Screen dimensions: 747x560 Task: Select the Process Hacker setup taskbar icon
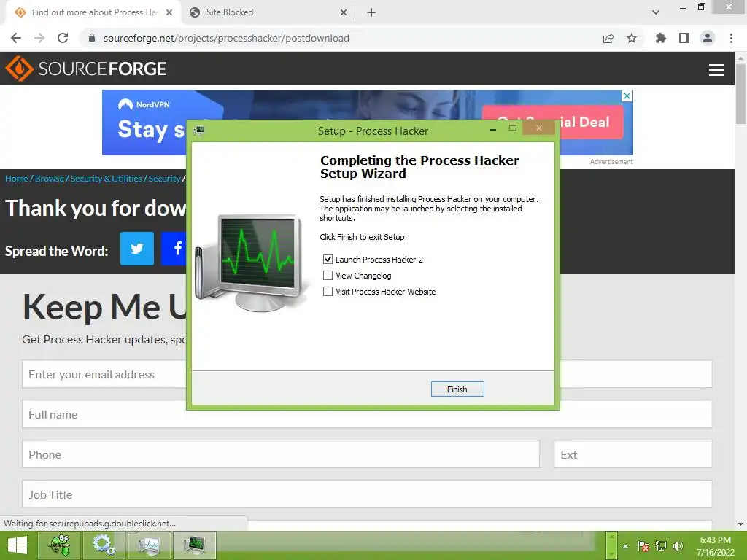(195, 545)
